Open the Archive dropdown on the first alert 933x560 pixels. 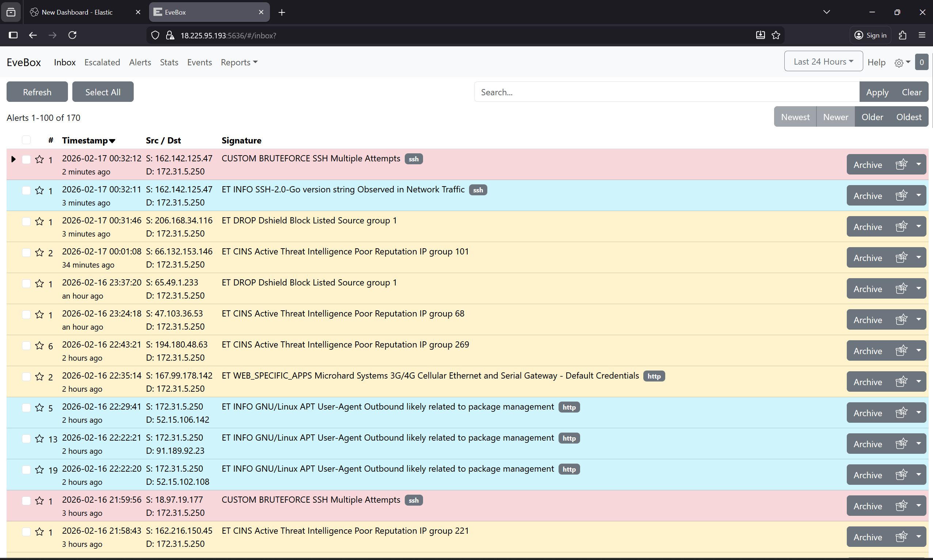point(919,164)
